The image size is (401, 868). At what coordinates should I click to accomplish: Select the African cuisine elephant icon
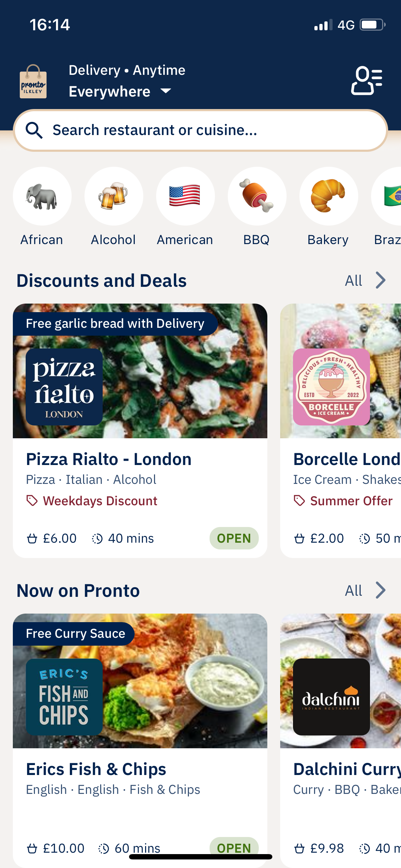tap(42, 196)
